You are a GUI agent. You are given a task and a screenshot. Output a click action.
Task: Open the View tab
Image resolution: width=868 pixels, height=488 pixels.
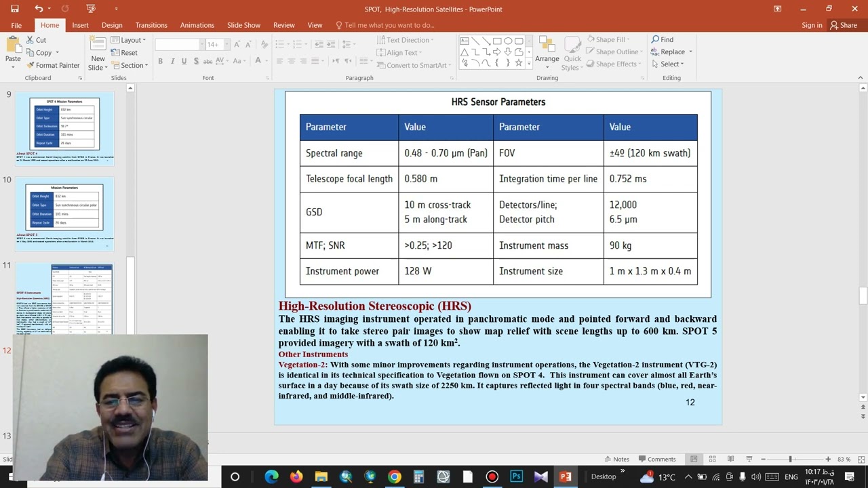coord(315,25)
